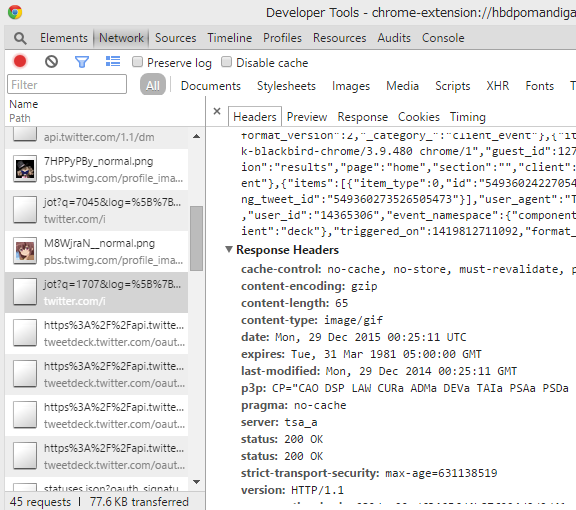Open the Network panel tab
576x510 pixels.
(x=121, y=38)
